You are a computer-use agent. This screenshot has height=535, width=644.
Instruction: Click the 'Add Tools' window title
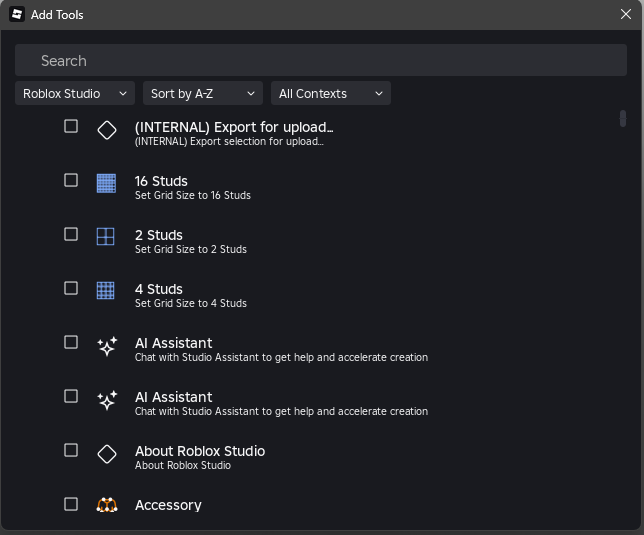coord(57,15)
